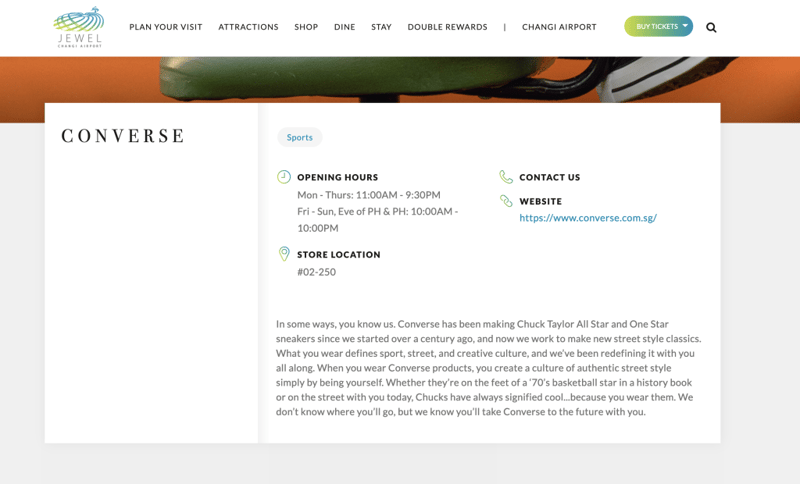Open the Plan Your Visit menu
Viewport: 800px width, 484px height.
pyautogui.click(x=166, y=27)
